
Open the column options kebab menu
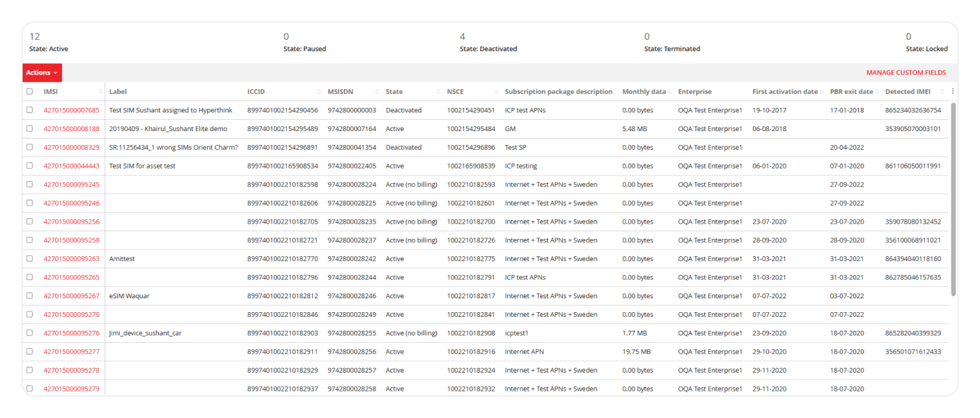click(953, 92)
